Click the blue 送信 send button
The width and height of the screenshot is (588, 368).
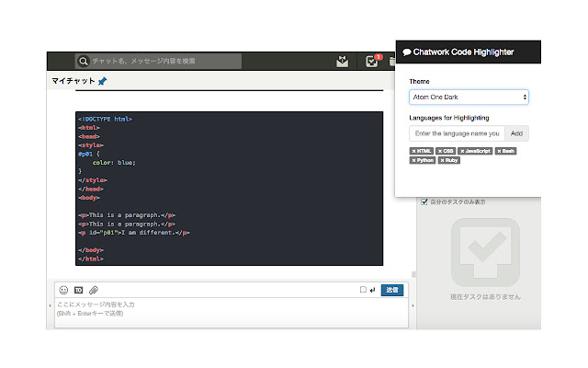coord(392,290)
